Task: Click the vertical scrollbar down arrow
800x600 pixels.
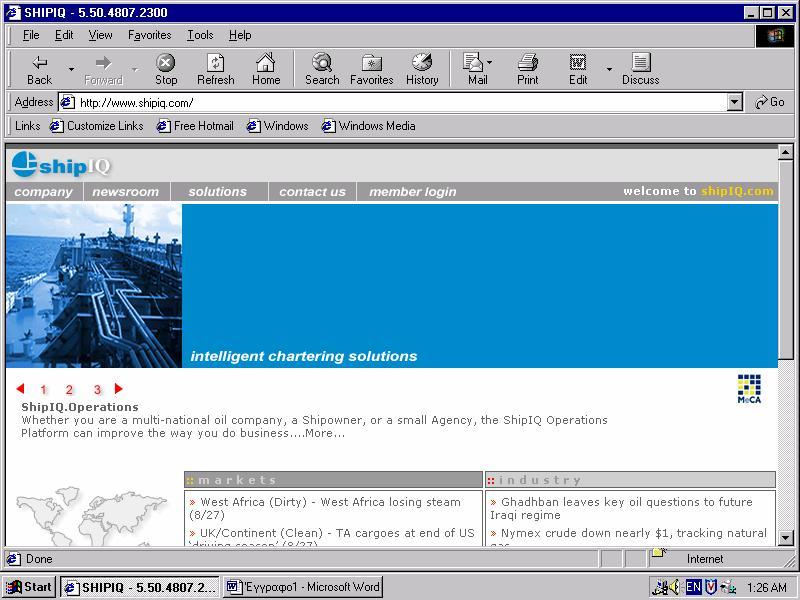Action: (x=785, y=538)
